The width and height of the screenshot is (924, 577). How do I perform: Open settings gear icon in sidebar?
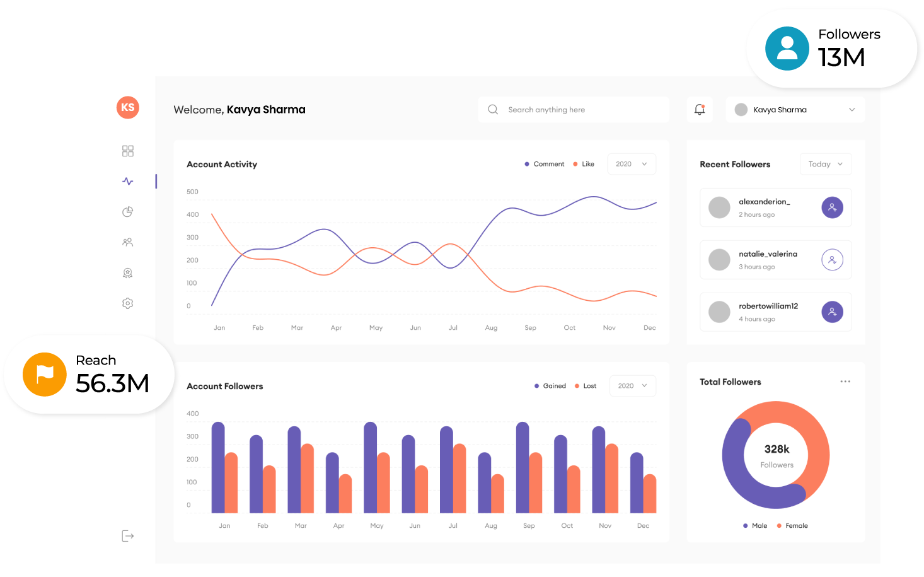[128, 303]
